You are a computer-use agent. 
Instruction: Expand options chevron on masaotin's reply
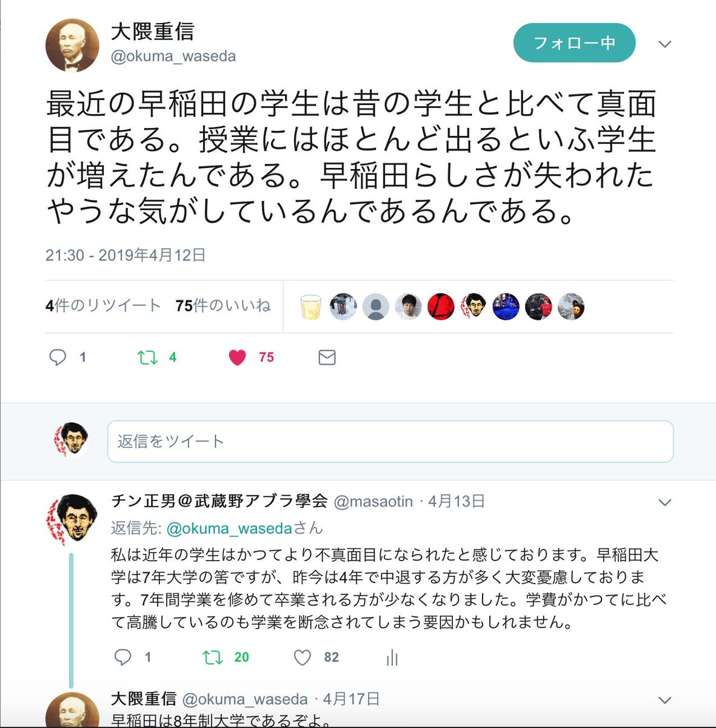(x=665, y=502)
